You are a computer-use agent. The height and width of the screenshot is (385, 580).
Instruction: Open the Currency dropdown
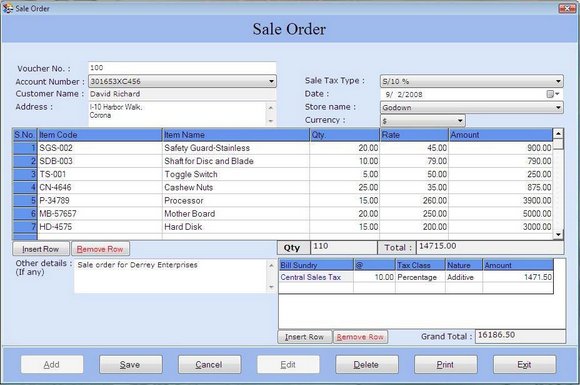tap(460, 121)
